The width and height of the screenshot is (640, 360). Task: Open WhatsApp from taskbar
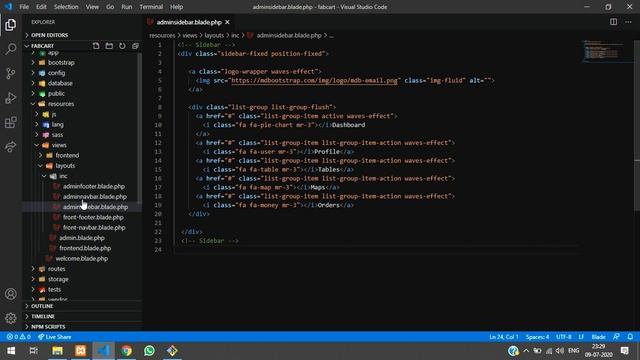(149, 351)
